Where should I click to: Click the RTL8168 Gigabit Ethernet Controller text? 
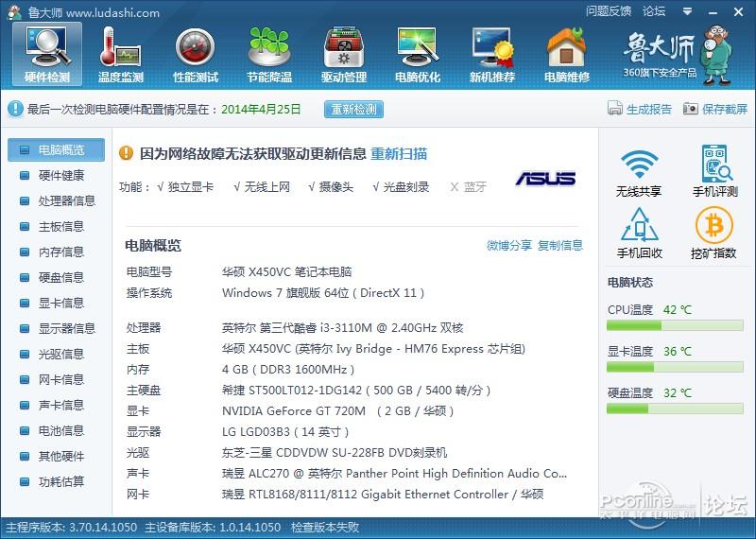point(383,495)
